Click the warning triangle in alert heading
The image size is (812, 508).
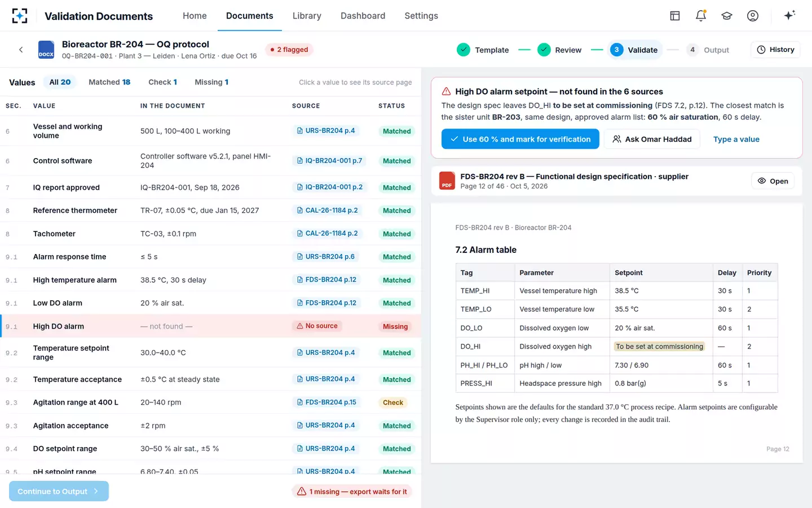446,91
